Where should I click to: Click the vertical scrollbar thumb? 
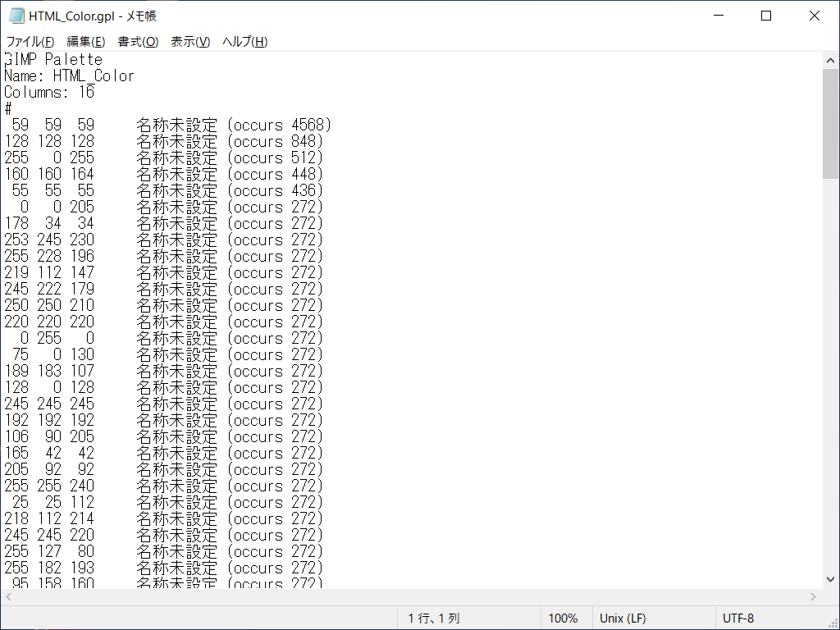click(830, 124)
